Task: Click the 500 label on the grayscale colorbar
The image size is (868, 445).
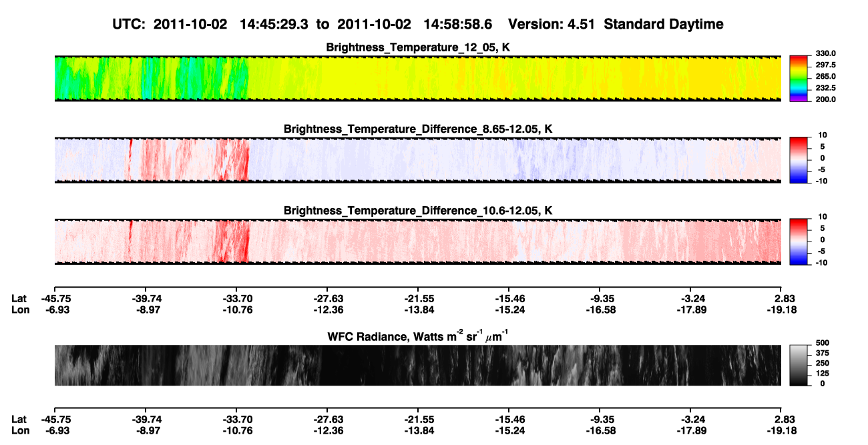Action: (823, 342)
